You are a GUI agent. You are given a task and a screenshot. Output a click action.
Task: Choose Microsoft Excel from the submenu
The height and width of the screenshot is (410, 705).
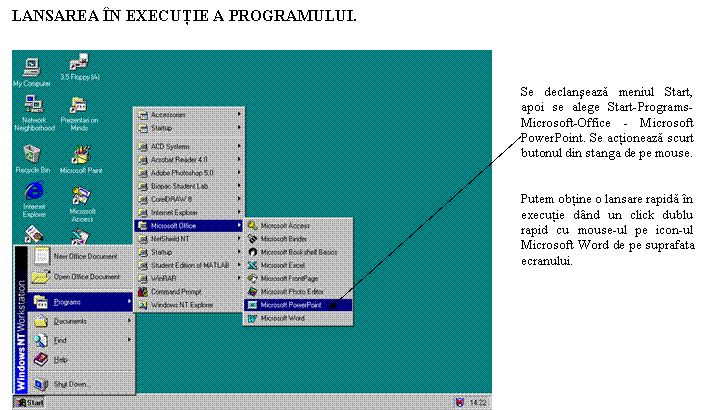click(282, 265)
